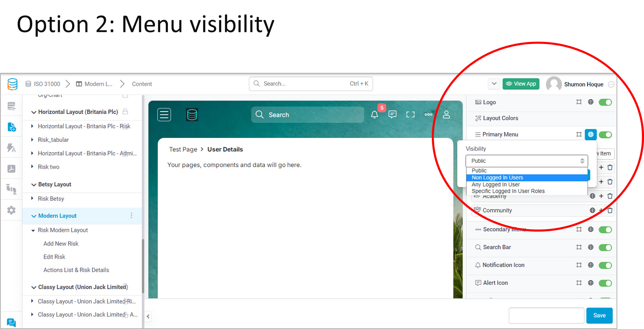Click the paint roller theme sidebar icon
Image resolution: width=644 pixels, height=329 pixels.
11,189
